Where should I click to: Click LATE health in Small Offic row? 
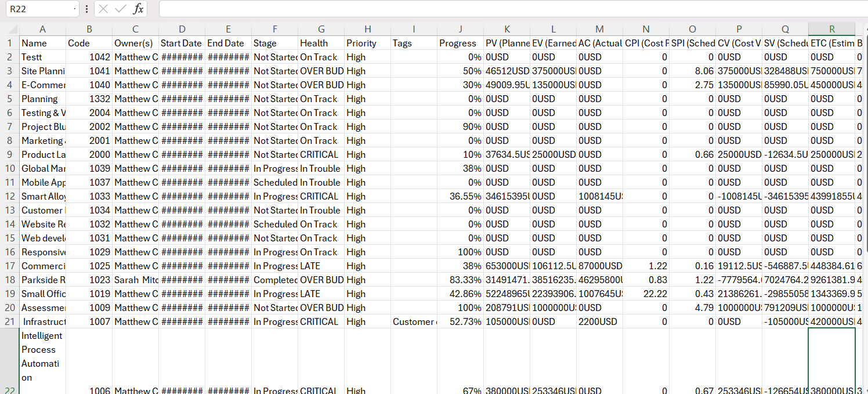pos(321,294)
